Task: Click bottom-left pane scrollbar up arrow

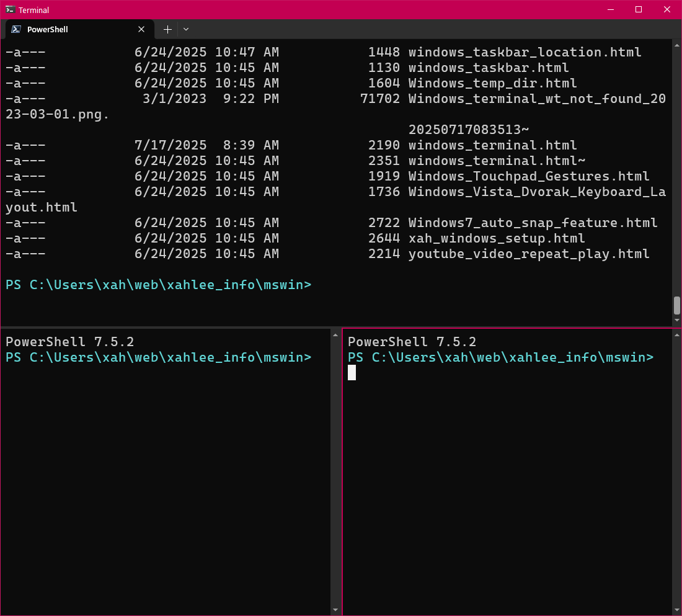Action: coord(335,335)
